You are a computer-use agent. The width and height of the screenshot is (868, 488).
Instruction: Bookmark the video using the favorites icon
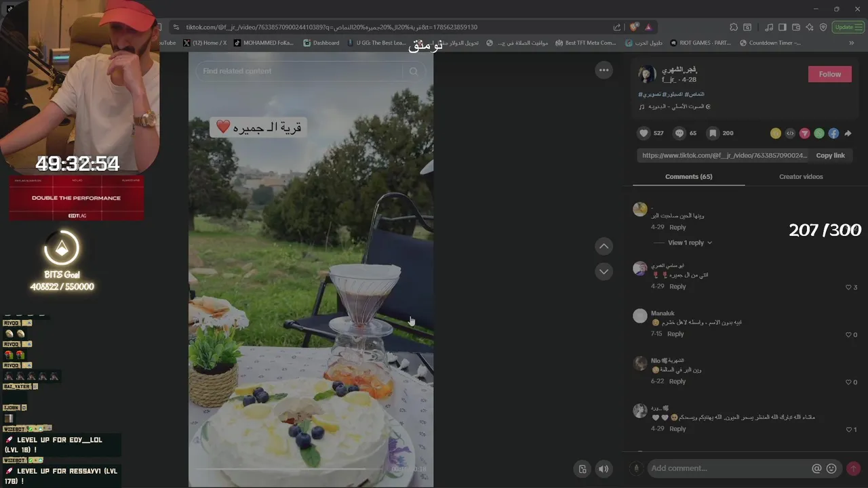[713, 134]
